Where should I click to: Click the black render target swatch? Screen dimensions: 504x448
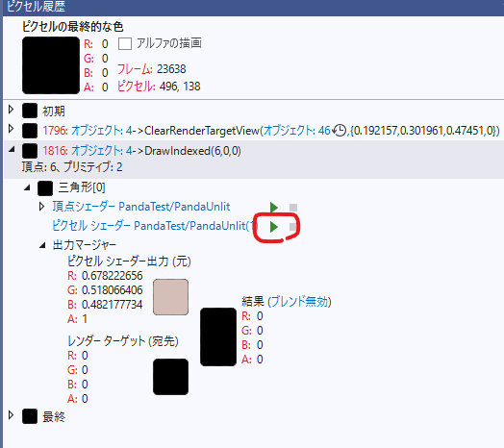170,377
